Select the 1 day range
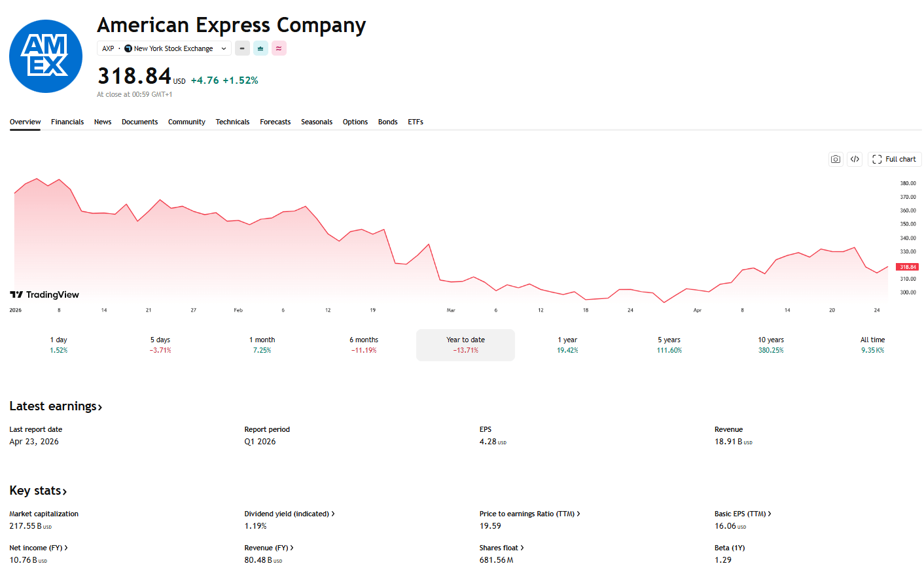Image resolution: width=924 pixels, height=585 pixels. [x=59, y=345]
